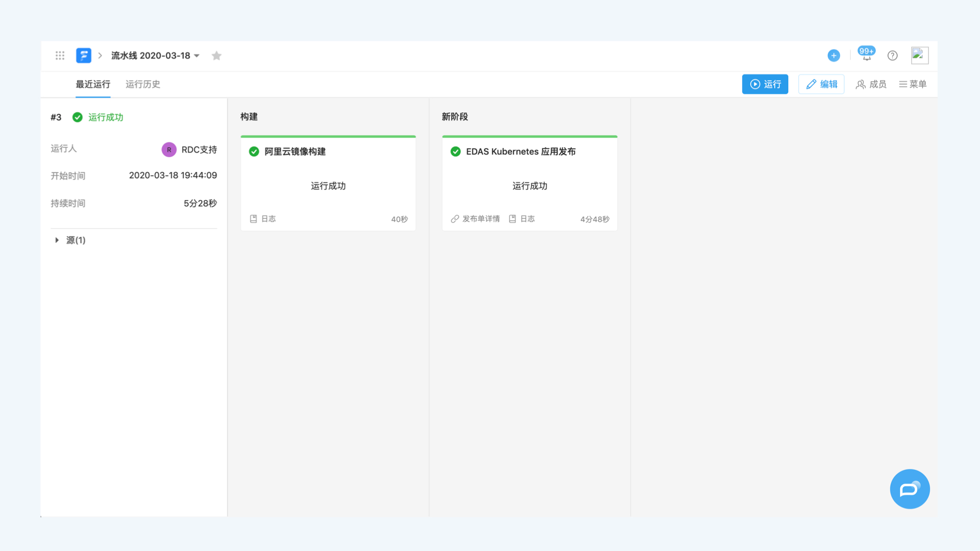Click duration value 5分28秒
980x551 pixels.
[200, 204]
